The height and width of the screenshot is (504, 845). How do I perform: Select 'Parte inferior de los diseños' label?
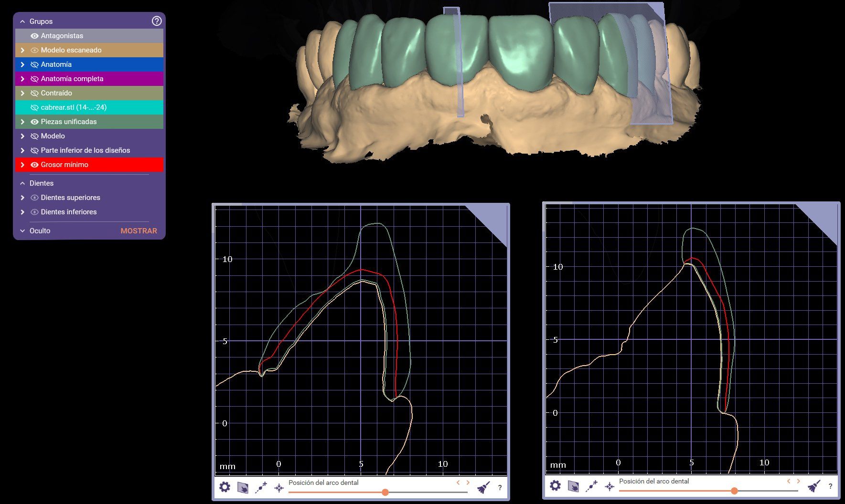coord(86,150)
